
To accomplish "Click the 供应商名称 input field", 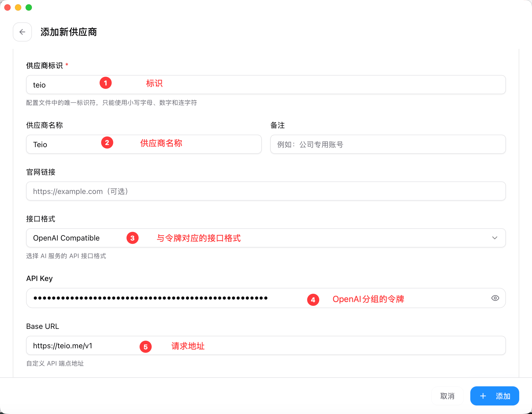I will (144, 144).
